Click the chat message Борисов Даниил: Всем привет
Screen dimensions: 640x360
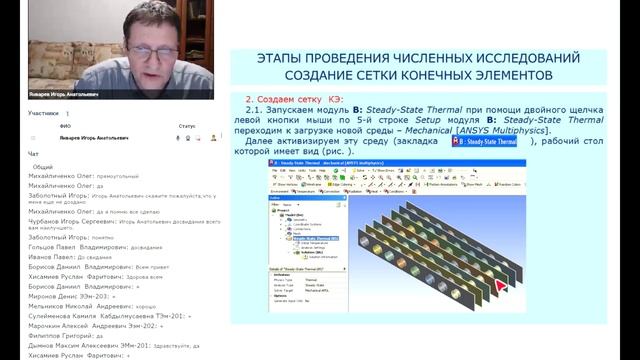point(99,267)
